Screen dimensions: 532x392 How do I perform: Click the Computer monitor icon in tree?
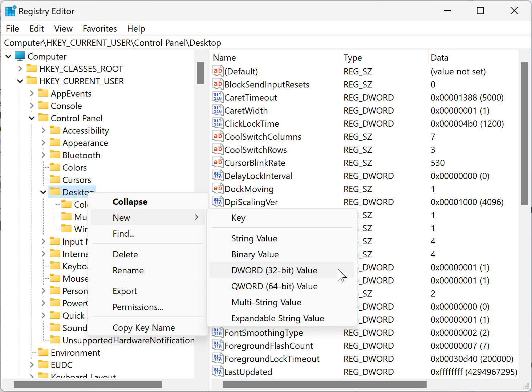pos(20,56)
